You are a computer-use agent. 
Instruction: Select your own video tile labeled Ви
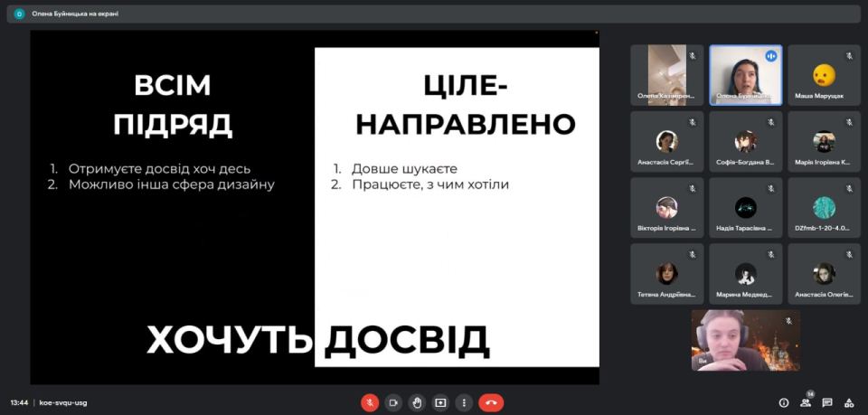[746, 340]
